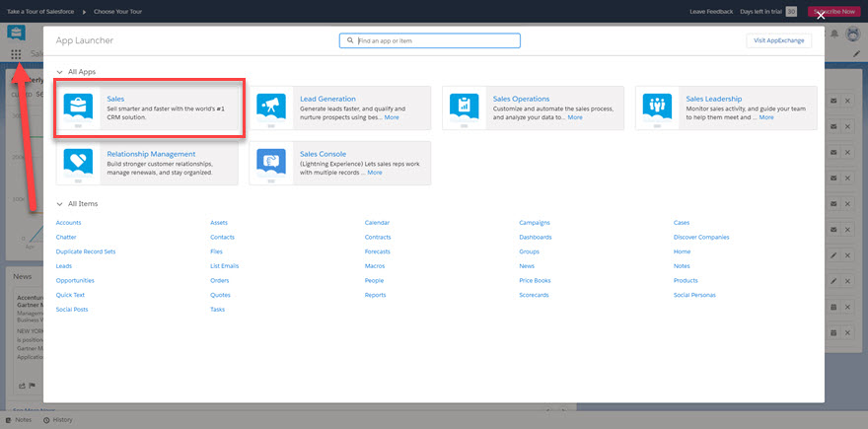Image resolution: width=868 pixels, height=429 pixels.
Task: Open the App Launcher grid icon
Action: [x=16, y=54]
